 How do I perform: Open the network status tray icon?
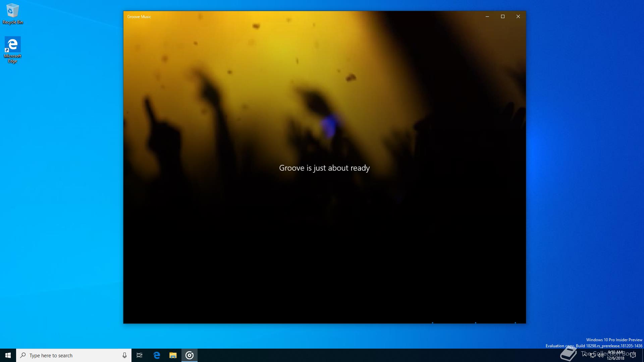click(593, 355)
